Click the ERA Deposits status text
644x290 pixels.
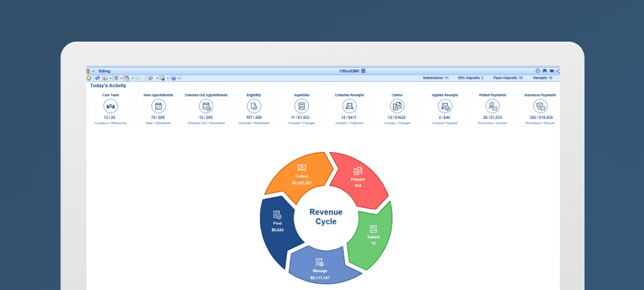click(x=471, y=78)
